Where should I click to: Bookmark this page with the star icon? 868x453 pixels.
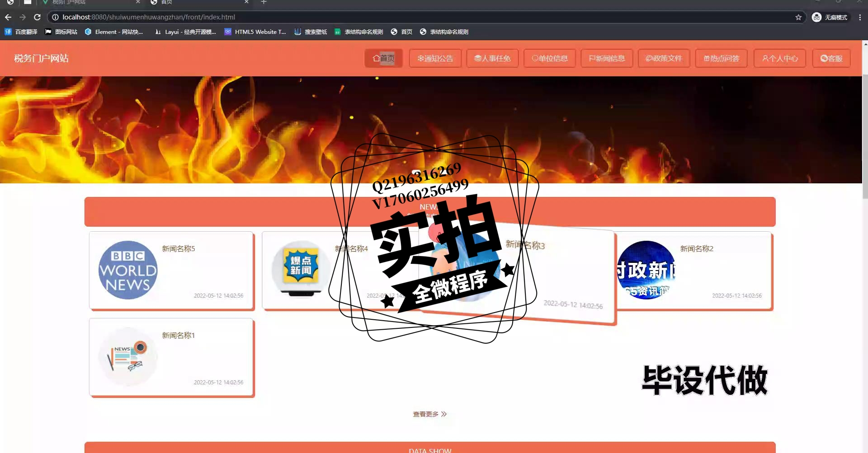pos(798,17)
